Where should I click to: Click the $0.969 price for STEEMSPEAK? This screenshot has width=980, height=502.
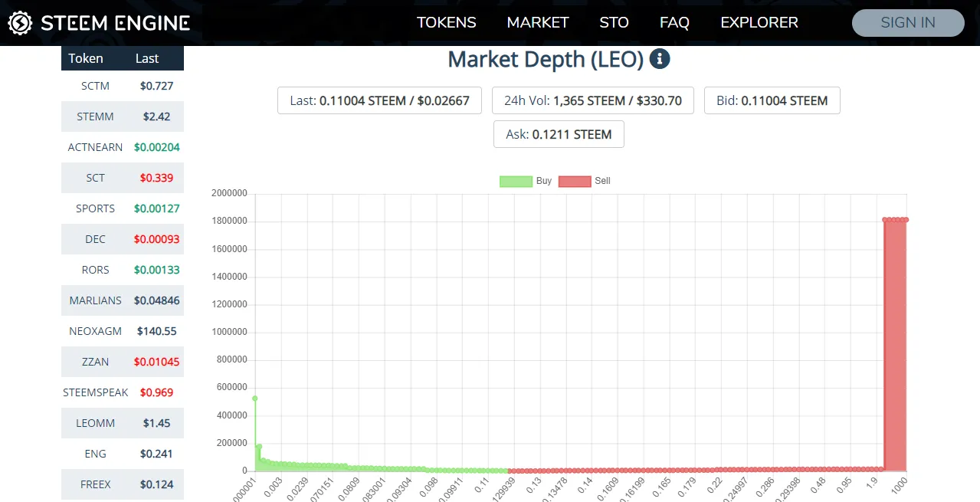coord(157,392)
